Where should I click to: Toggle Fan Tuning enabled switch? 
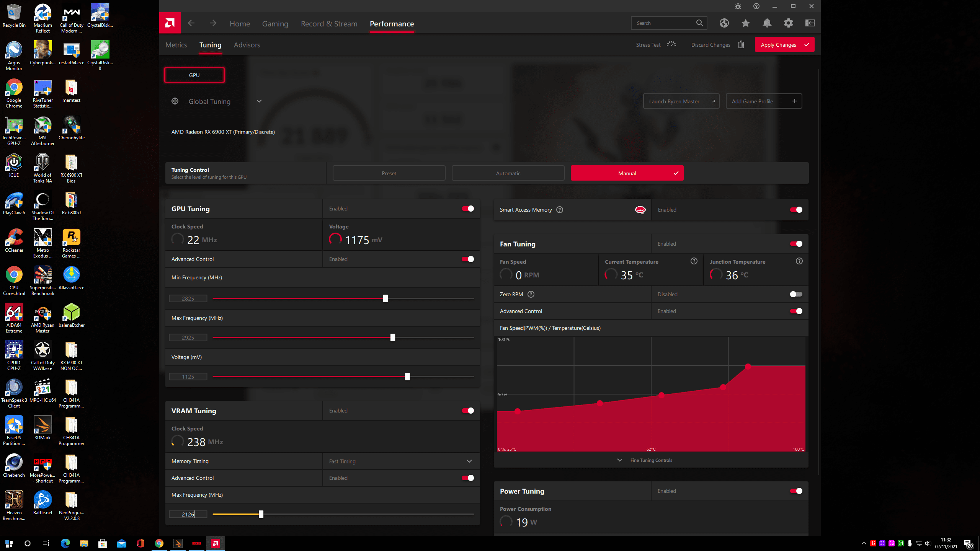[x=796, y=244]
